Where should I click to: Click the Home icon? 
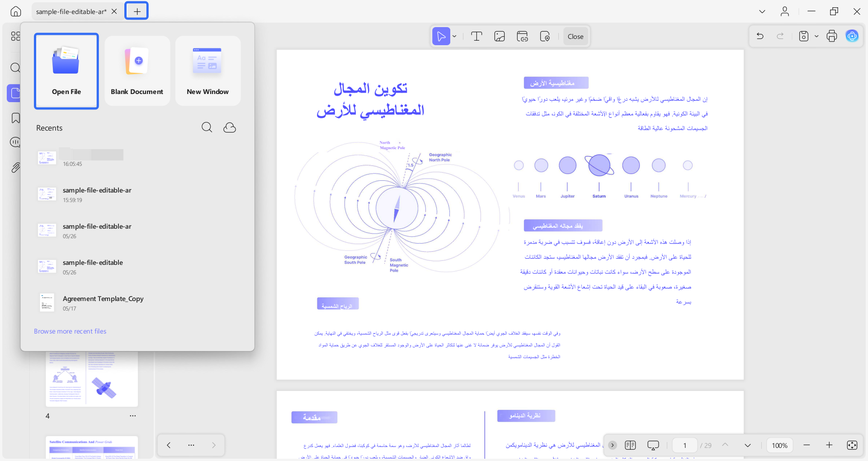pyautogui.click(x=16, y=11)
